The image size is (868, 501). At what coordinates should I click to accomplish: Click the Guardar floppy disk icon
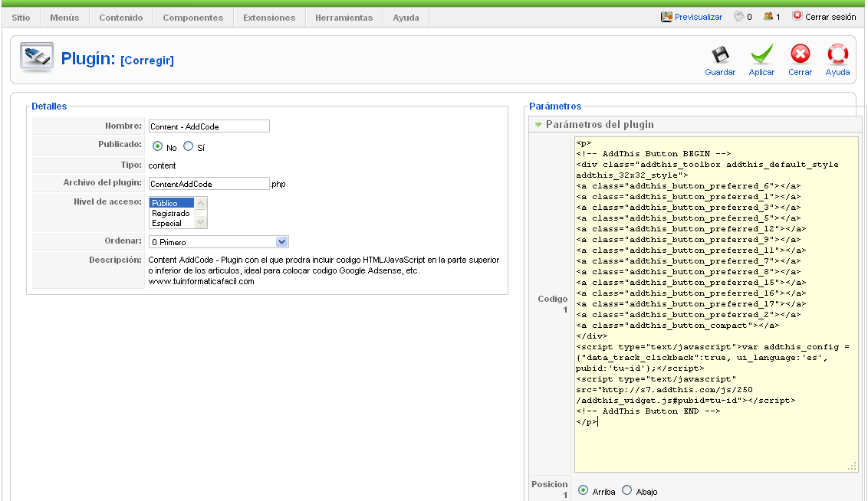[720, 54]
